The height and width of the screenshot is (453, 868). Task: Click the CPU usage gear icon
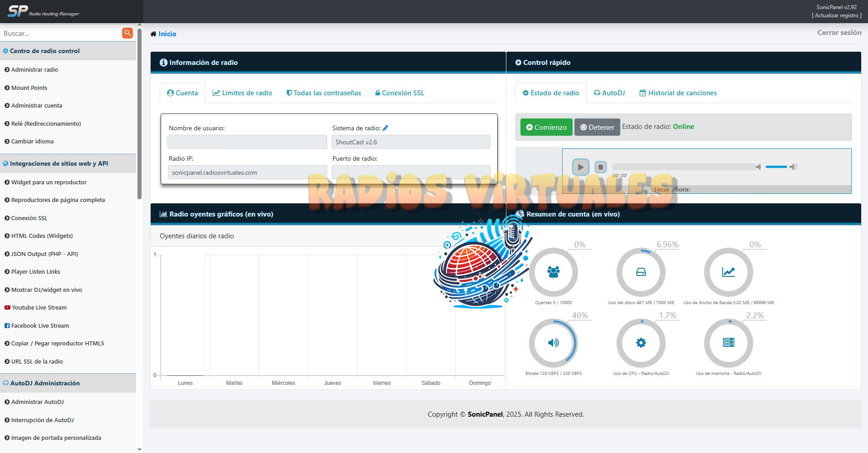pos(641,343)
